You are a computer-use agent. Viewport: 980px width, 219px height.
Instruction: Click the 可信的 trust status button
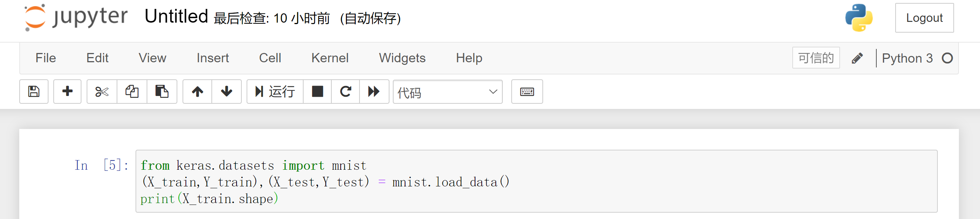tap(816, 58)
